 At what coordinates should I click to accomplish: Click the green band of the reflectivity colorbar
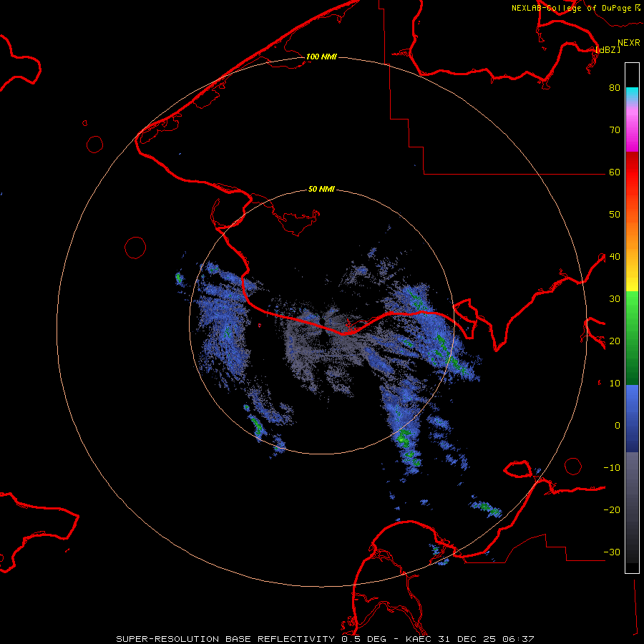pyautogui.click(x=632, y=338)
